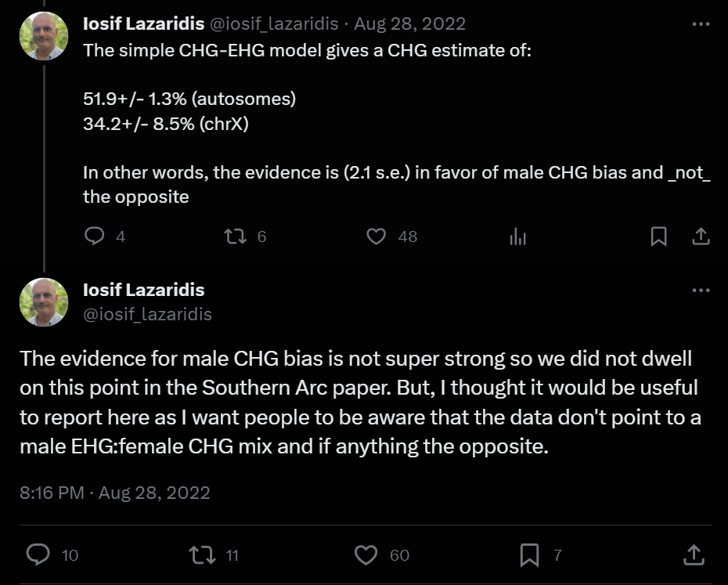The height and width of the screenshot is (585, 728).
Task: Reply to the main tweet with 10 replies
Action: (x=39, y=554)
